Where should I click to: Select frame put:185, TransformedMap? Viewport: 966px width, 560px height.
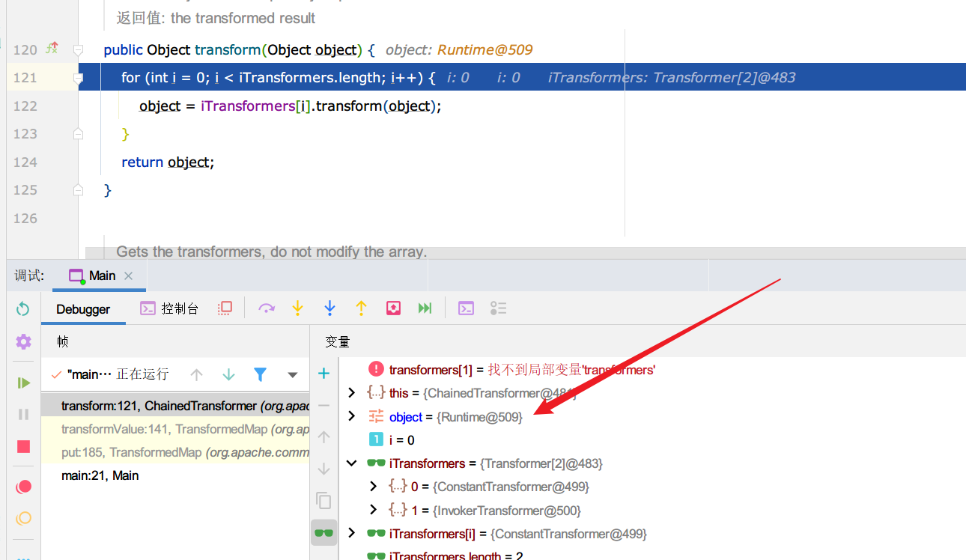pyautogui.click(x=175, y=452)
